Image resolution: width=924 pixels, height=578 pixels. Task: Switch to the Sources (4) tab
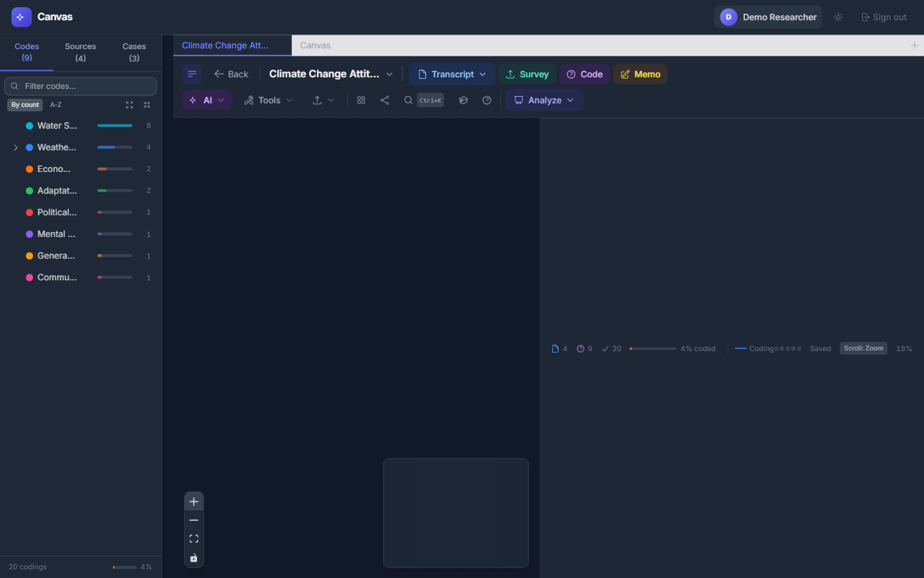tap(80, 52)
